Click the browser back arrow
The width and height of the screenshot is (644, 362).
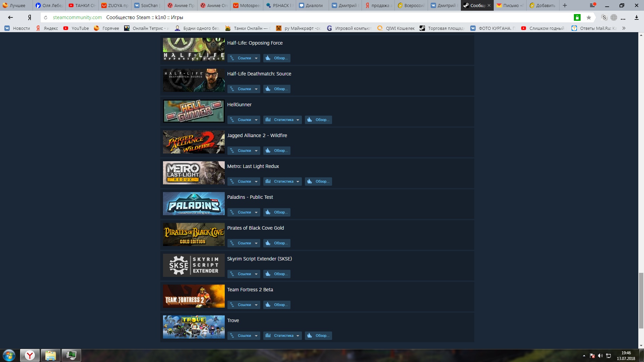pos(10,17)
